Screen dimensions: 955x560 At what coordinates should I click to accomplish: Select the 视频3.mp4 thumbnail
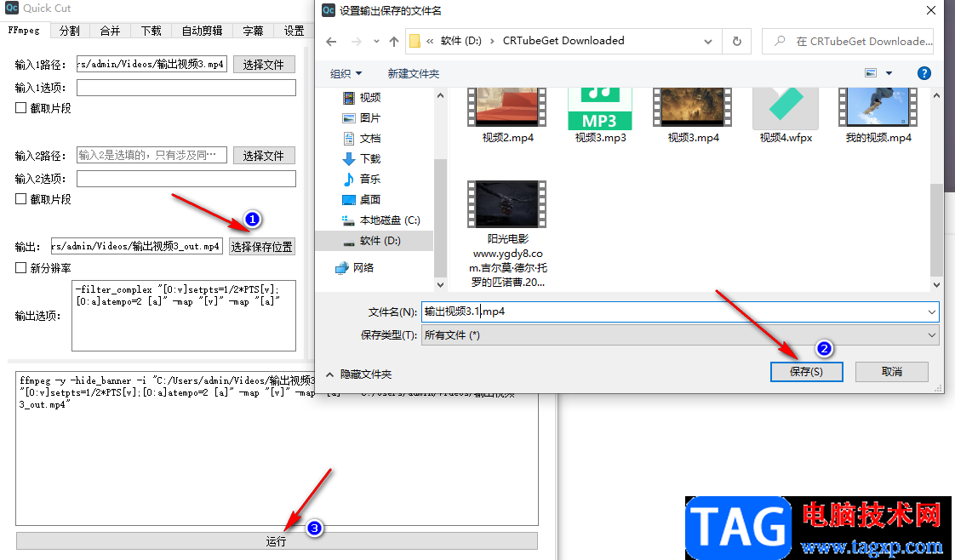pos(693,116)
